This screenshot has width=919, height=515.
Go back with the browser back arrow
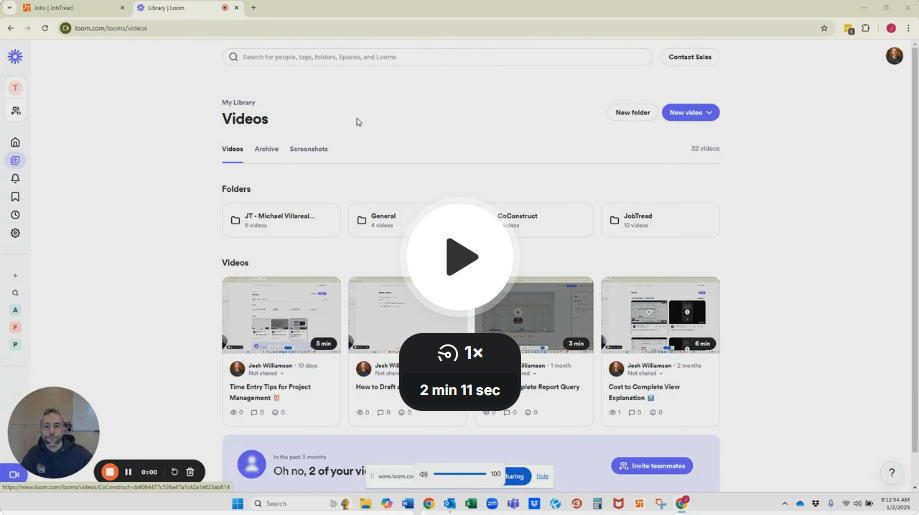(11, 28)
